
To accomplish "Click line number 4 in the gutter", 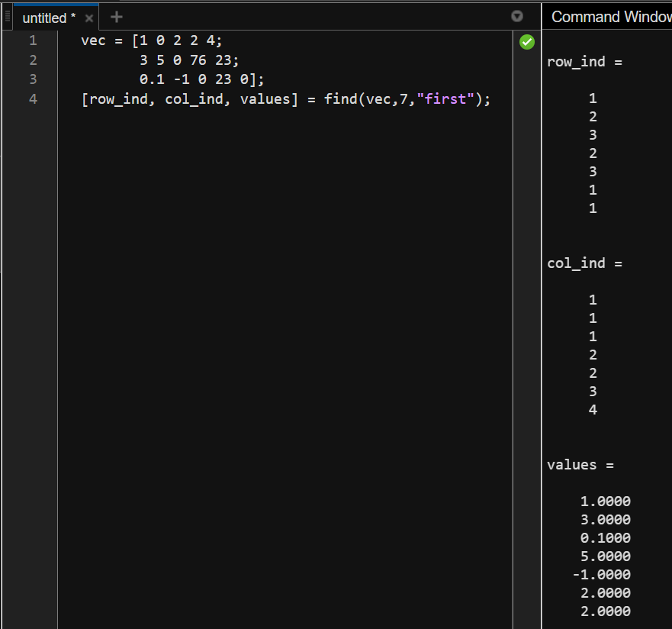I will tap(33, 99).
